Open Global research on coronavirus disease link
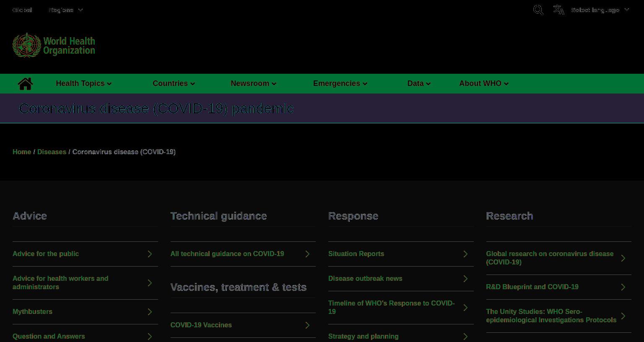The width and height of the screenshot is (644, 342). pyautogui.click(x=550, y=258)
